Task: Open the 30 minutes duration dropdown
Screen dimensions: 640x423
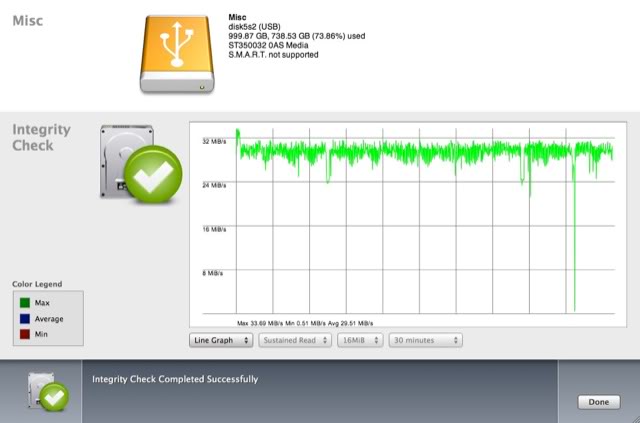Action: pos(425,340)
